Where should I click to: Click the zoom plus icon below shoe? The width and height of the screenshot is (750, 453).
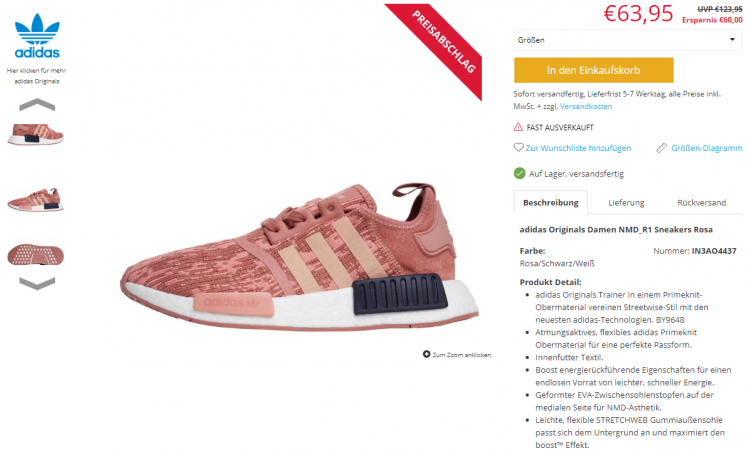point(426,354)
